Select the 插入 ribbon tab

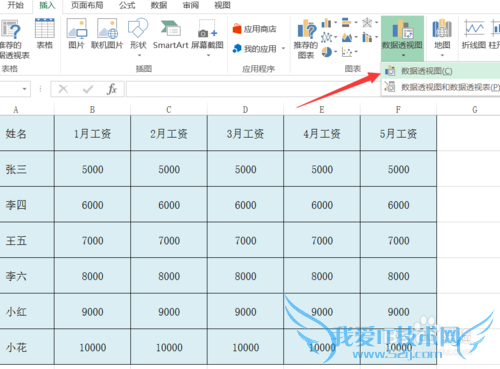[x=47, y=5]
